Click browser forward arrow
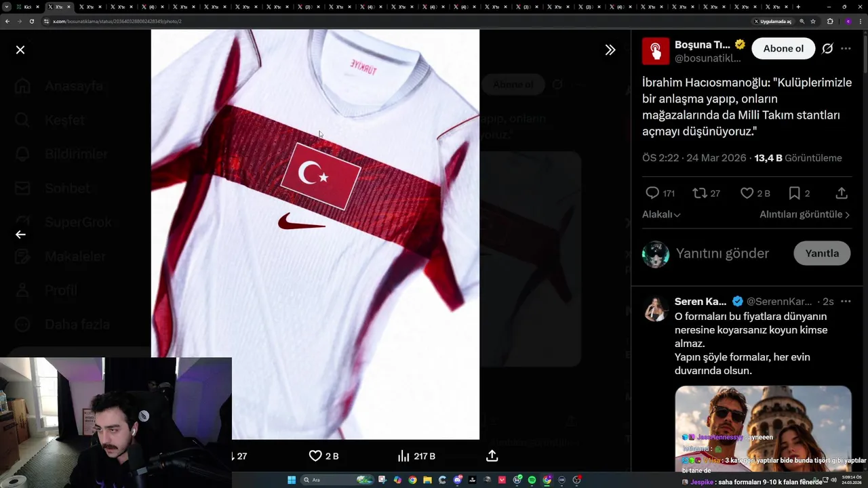The image size is (868, 488). tap(20, 21)
